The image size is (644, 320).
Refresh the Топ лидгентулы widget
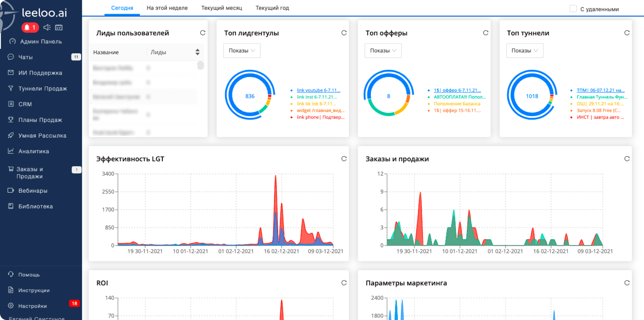344,33
